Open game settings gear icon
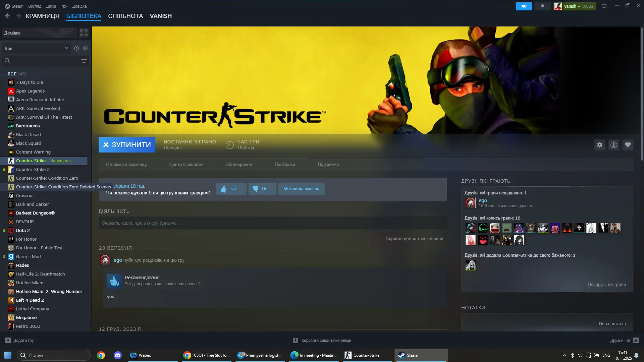 pyautogui.click(x=599, y=145)
